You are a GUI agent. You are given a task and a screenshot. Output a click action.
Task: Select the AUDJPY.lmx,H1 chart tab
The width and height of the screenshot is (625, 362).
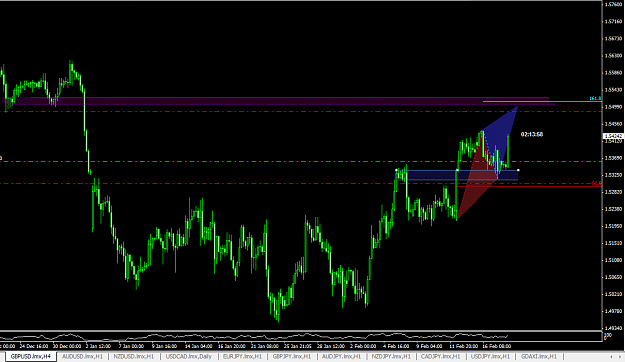click(x=341, y=356)
